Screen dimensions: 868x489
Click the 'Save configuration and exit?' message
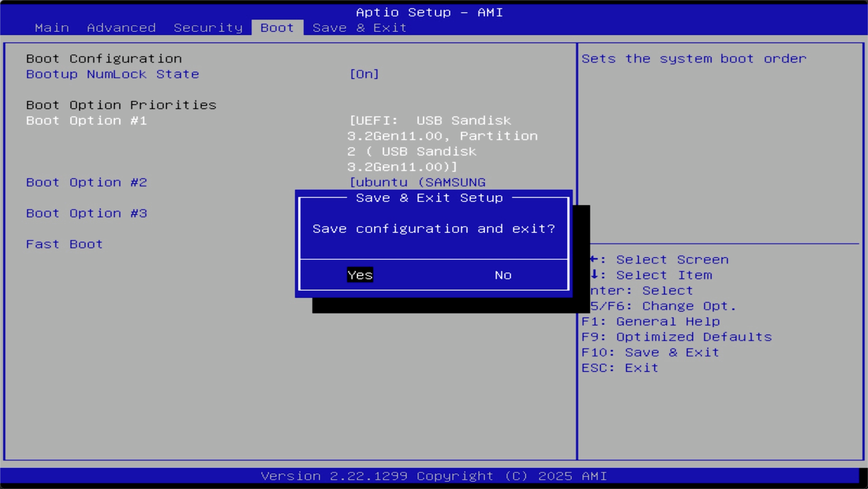pos(434,229)
